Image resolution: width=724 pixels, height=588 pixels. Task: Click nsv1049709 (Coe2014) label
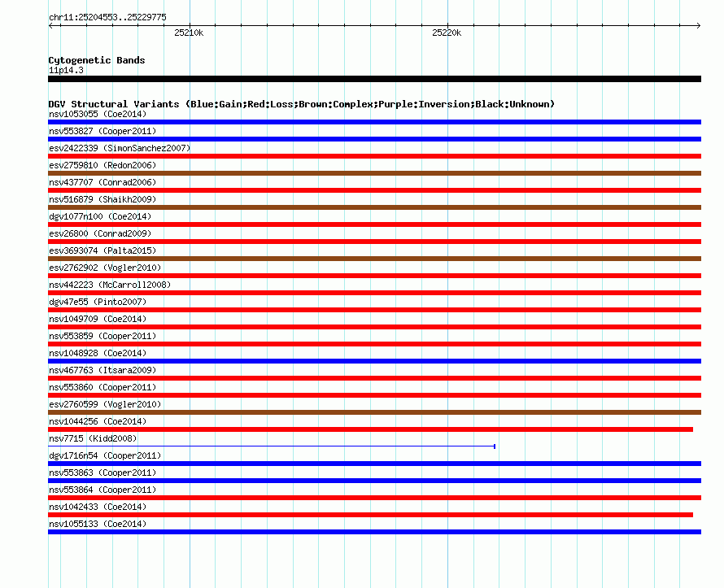click(x=98, y=319)
